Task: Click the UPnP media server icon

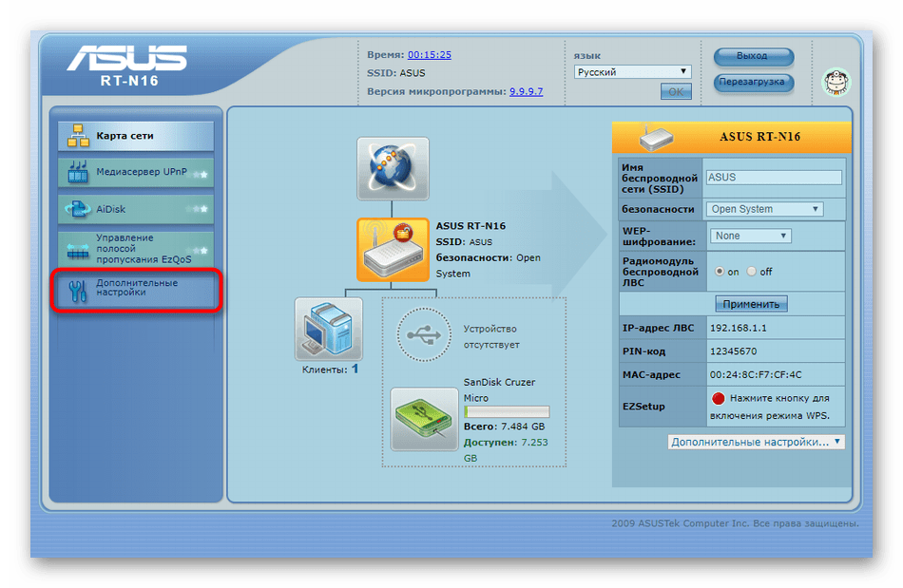Action: coord(78,171)
